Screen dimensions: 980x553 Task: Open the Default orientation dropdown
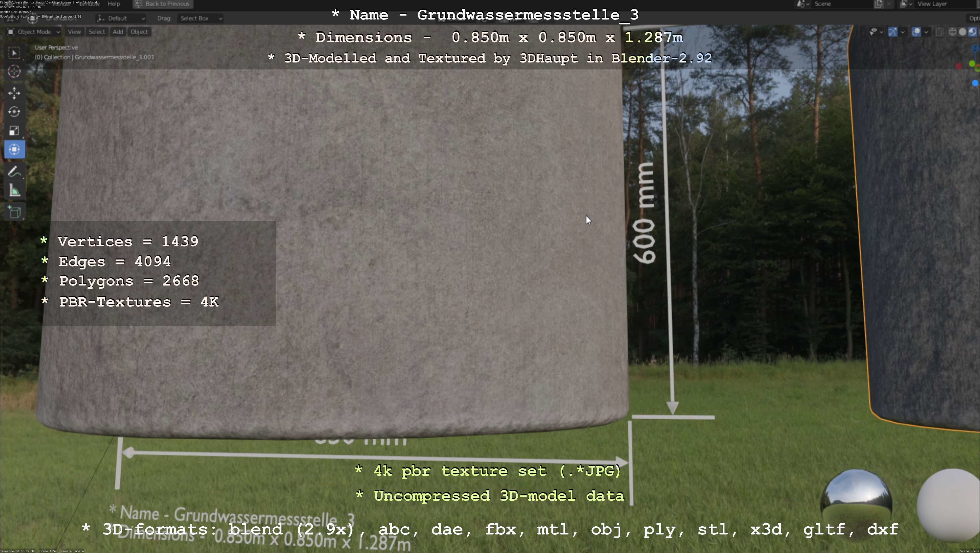tap(121, 18)
